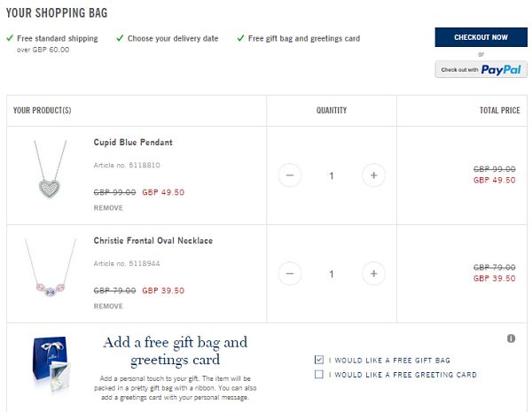The height and width of the screenshot is (412, 532).
Task: Increase quantity of Christie Frontal Oval Necklace
Action: click(x=373, y=273)
